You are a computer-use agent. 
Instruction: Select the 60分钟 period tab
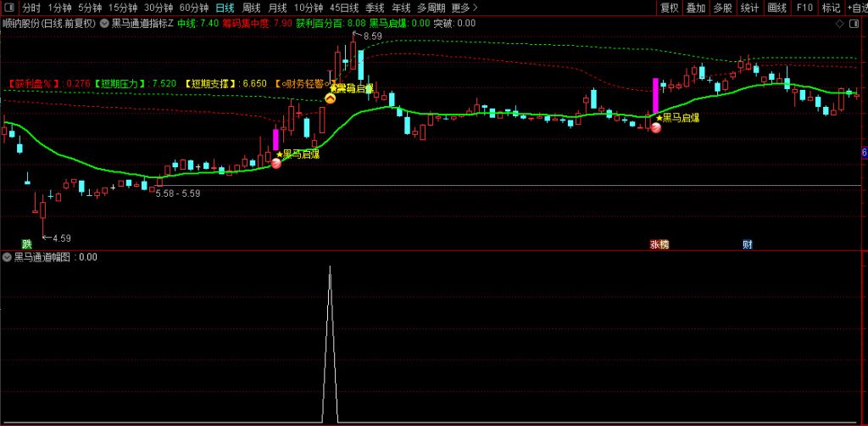click(193, 8)
